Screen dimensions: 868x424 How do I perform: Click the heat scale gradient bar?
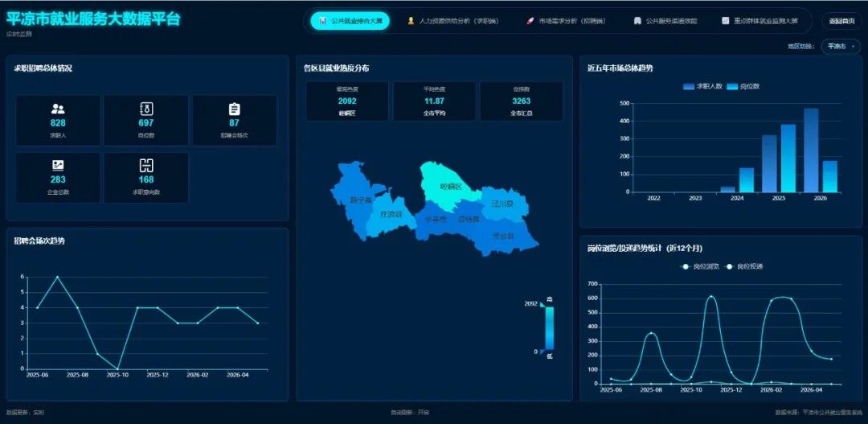tap(549, 328)
